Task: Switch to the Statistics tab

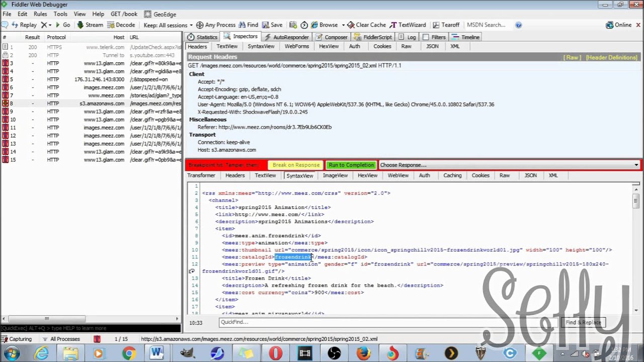Action: coord(202,37)
